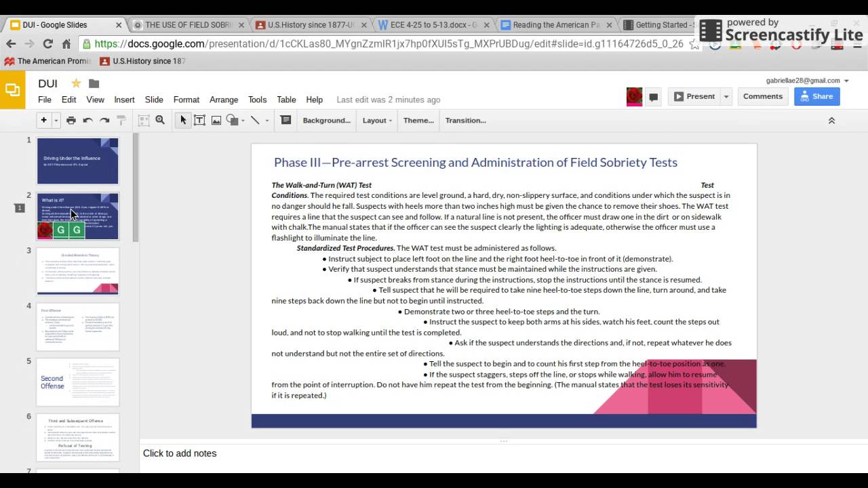Click the rose collaborator avatar
868x488 pixels.
pyautogui.click(x=634, y=96)
